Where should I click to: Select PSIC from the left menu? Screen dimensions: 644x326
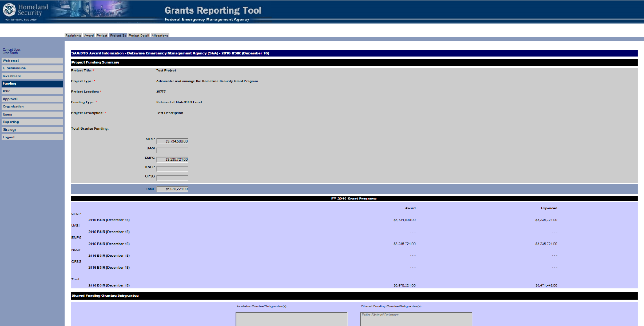coord(32,91)
